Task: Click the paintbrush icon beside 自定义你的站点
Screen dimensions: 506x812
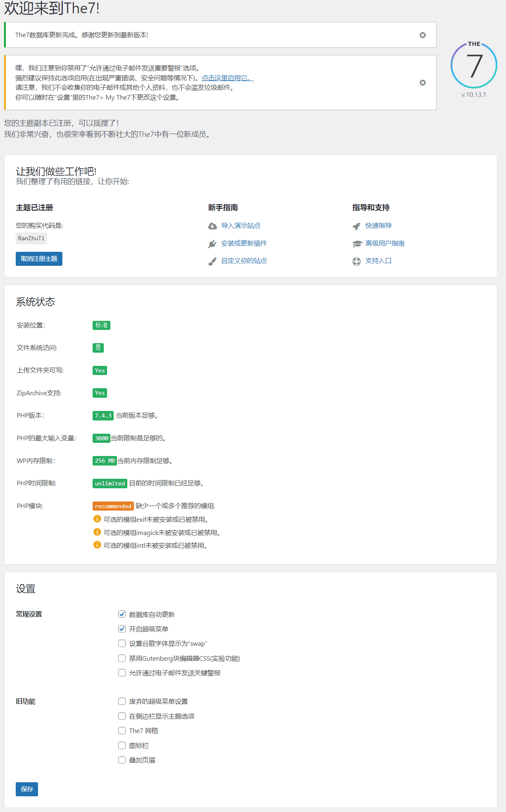Action: (212, 261)
